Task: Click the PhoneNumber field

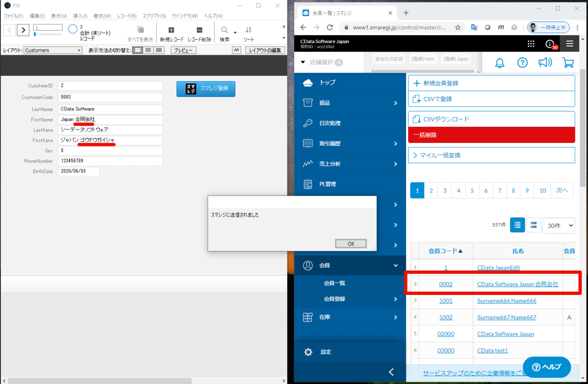Action: coord(110,161)
